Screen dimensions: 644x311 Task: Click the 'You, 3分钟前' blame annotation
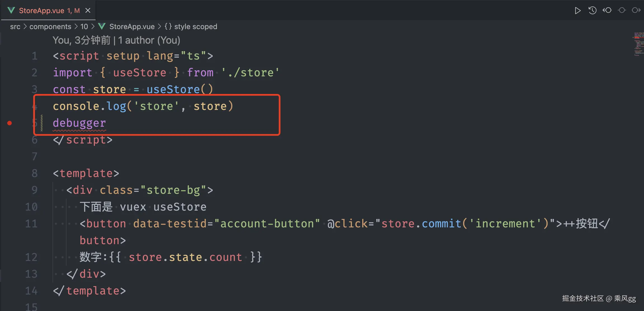tap(81, 40)
